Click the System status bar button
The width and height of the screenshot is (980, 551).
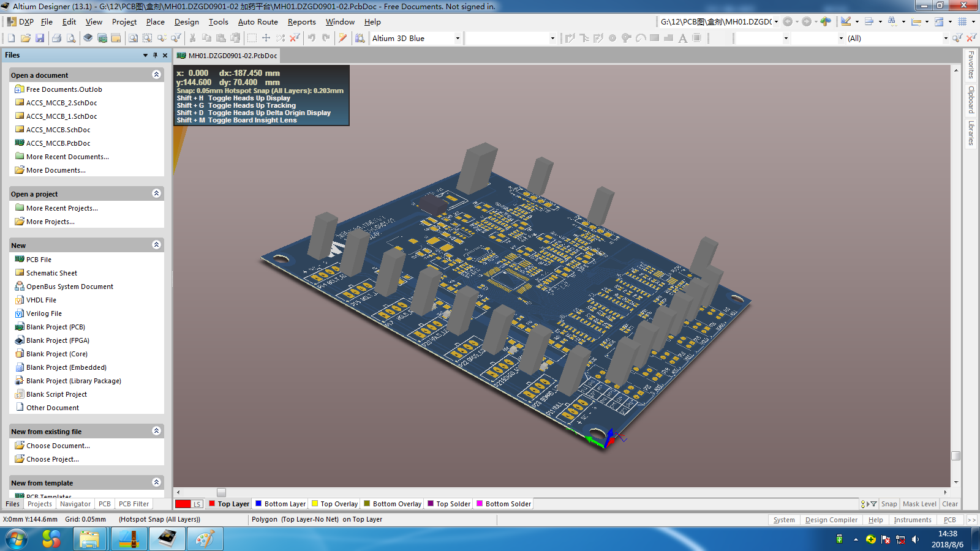[x=784, y=520]
